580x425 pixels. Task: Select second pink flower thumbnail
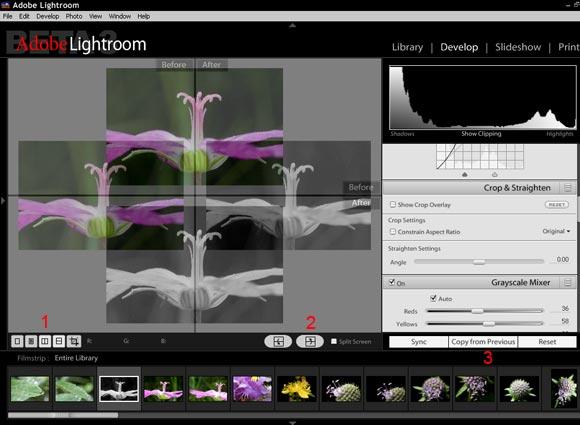click(208, 389)
